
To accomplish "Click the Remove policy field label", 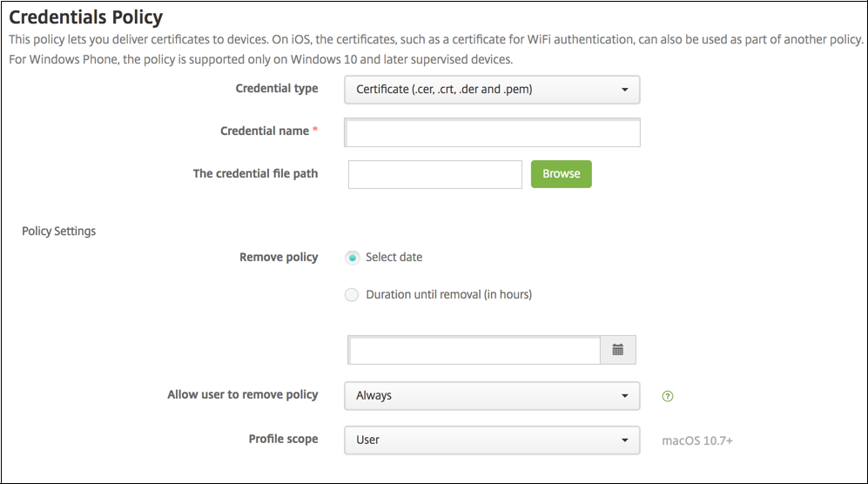I will click(279, 258).
